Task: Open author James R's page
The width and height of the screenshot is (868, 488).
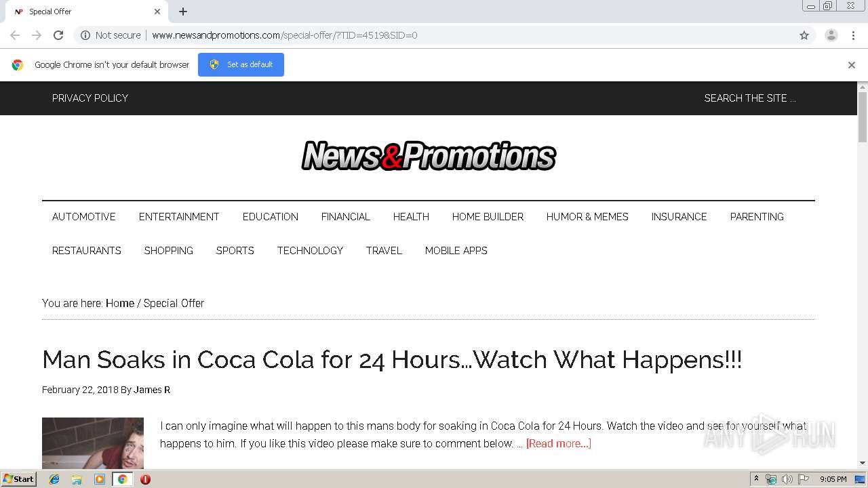Action: tap(152, 390)
